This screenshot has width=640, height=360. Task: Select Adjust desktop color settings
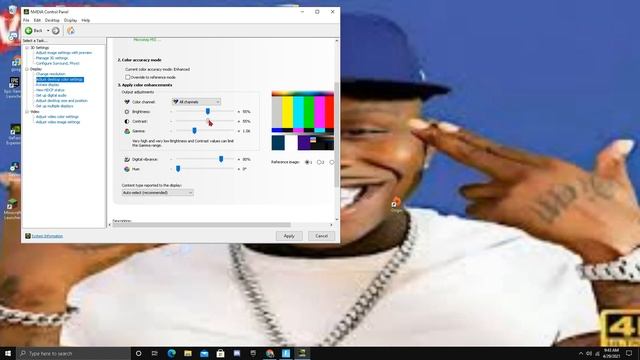pos(60,79)
